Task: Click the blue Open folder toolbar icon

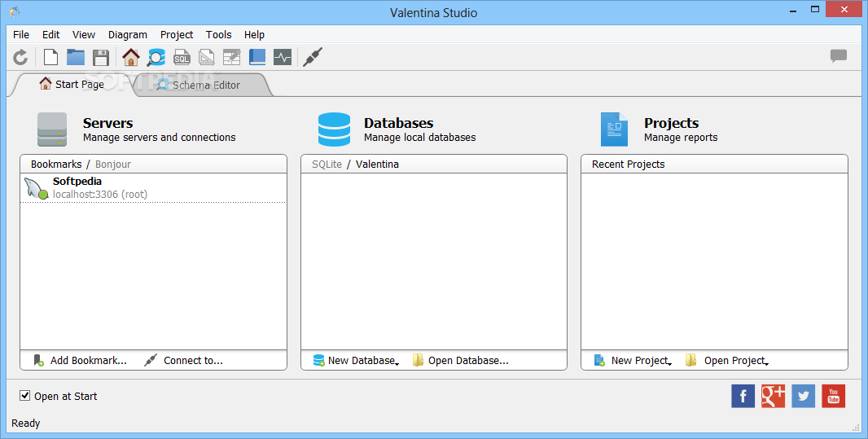Action: [x=76, y=57]
